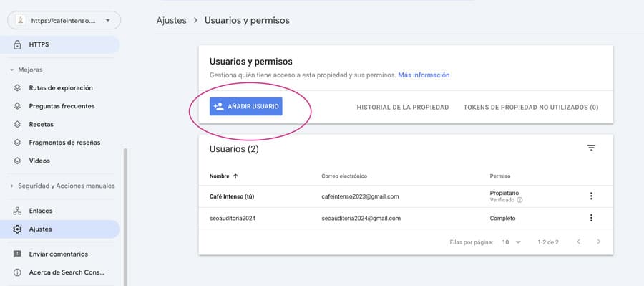Click the Completo permission cell
This screenshot has height=286, width=644.
point(502,219)
